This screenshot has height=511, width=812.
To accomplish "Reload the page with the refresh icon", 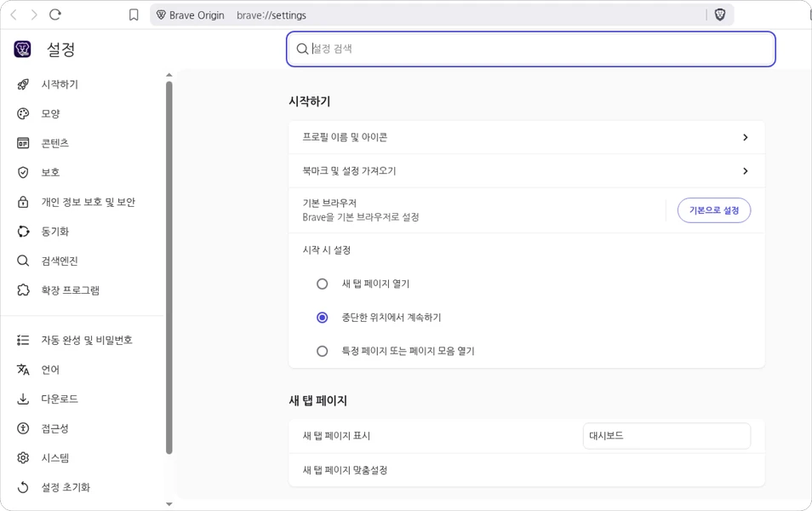I will (x=55, y=14).
